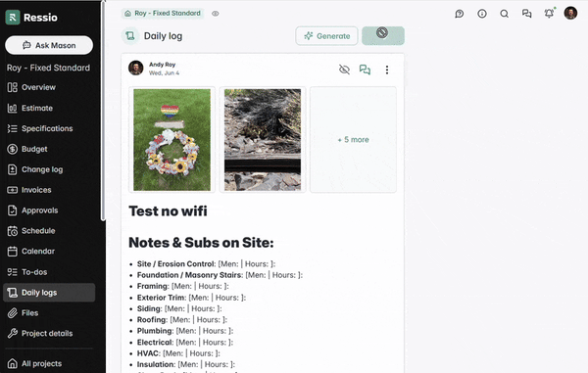The image size is (588, 373).
Task: Click the 'Framing' list line
Action: coord(183,286)
